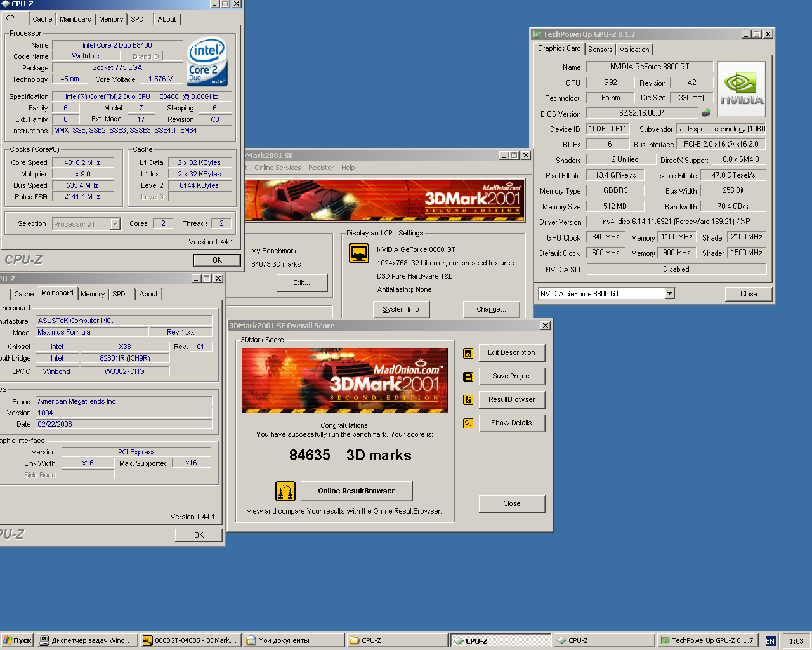812x650 pixels.
Task: Click the Edit... button under My Benchmark
Action: 302,283
